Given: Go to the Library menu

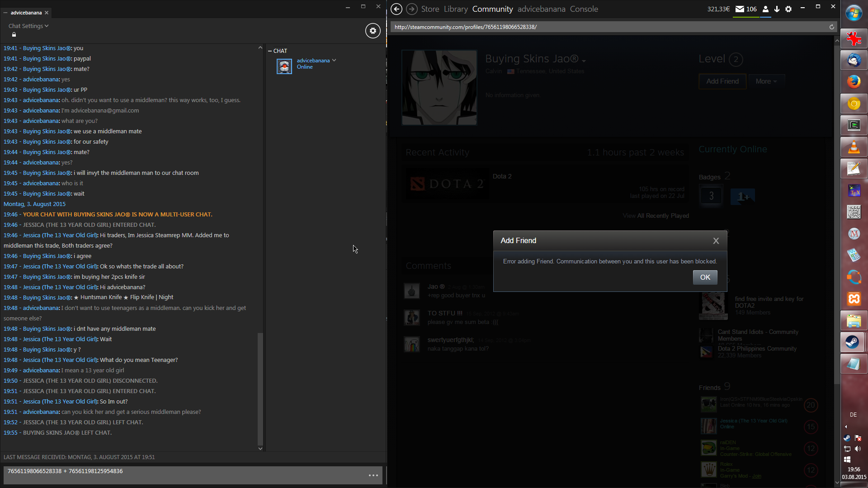Looking at the screenshot, I should 456,9.
